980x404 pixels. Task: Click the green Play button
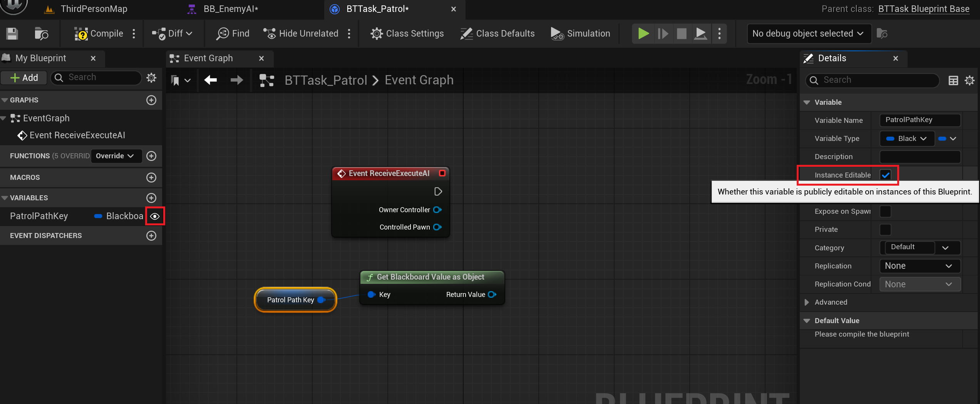pyautogui.click(x=643, y=34)
